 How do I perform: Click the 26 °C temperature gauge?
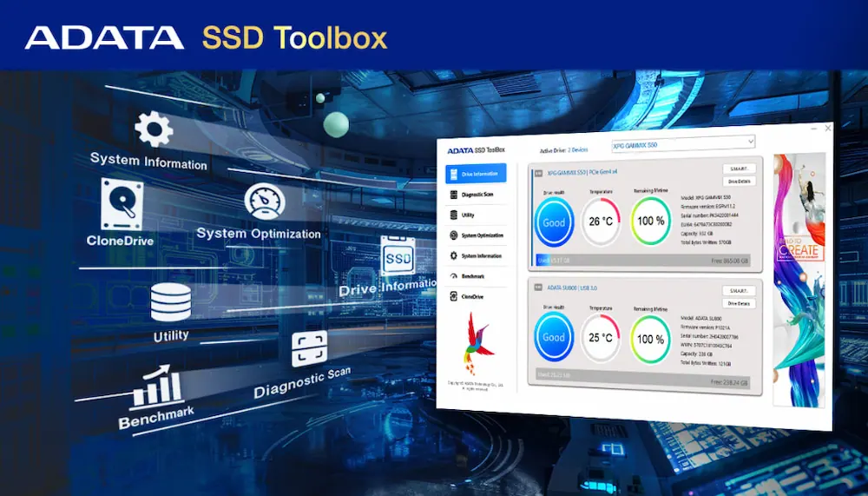click(x=601, y=222)
